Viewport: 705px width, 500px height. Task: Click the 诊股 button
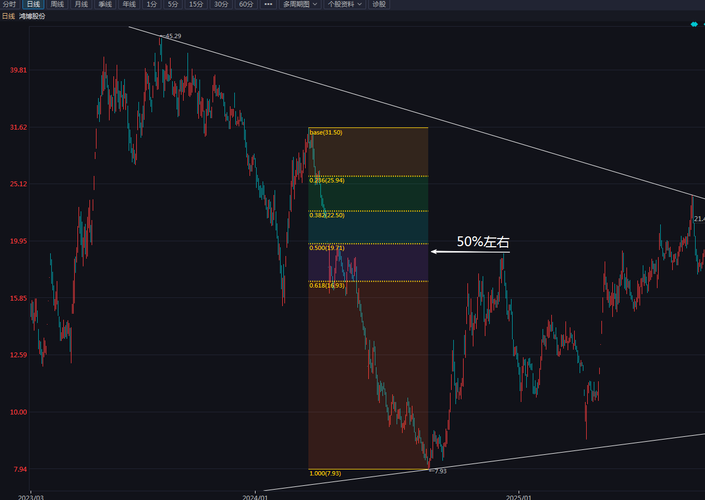379,4
